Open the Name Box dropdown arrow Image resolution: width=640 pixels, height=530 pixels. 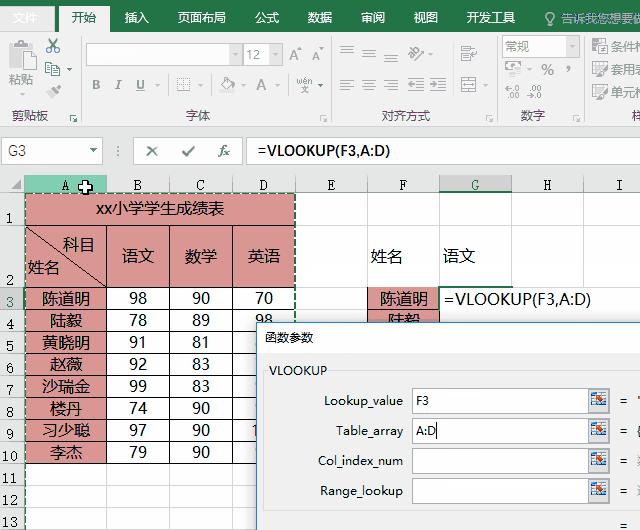(93, 151)
